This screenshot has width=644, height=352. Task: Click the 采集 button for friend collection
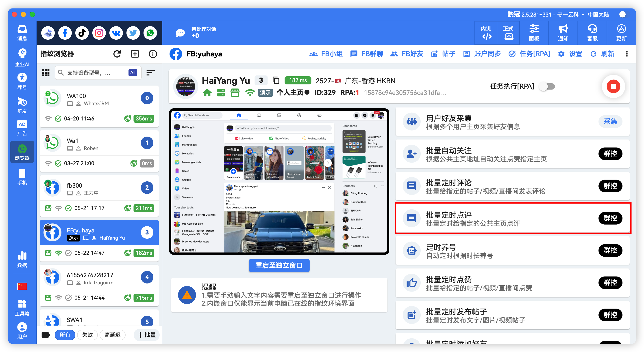[x=611, y=122]
